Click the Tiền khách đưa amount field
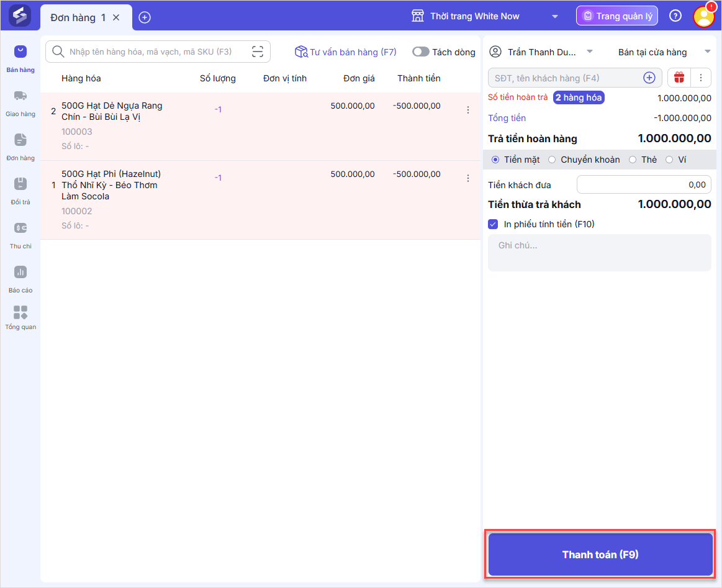Screen dimensions: 722x588 click(x=644, y=184)
